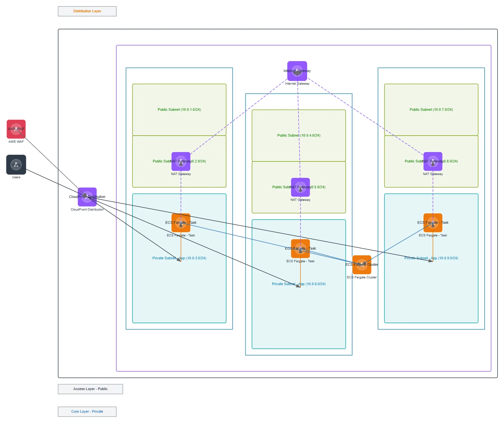Click the AWS WAF caption text
Image resolution: width=504 pixels, height=423 pixels.
coord(16,142)
